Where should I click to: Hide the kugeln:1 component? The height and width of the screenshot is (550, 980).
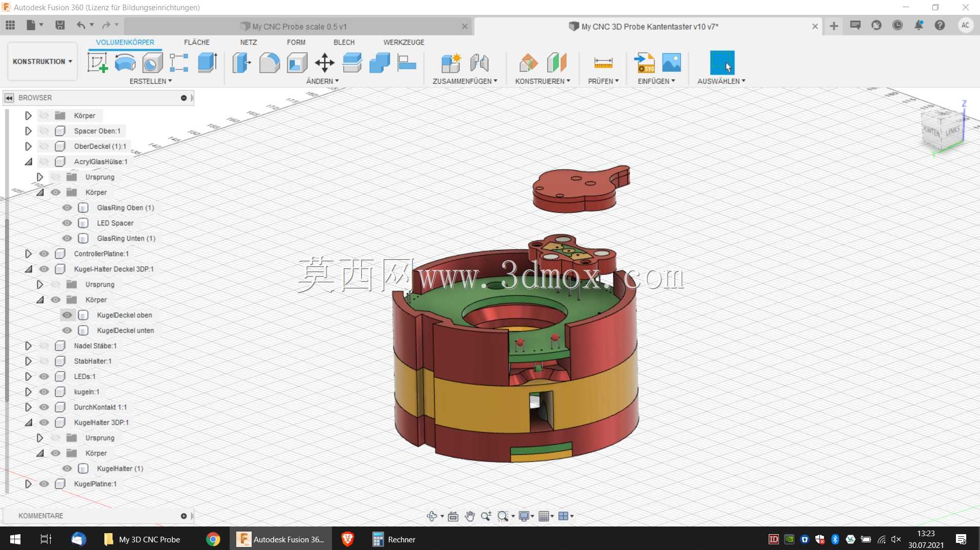click(44, 392)
